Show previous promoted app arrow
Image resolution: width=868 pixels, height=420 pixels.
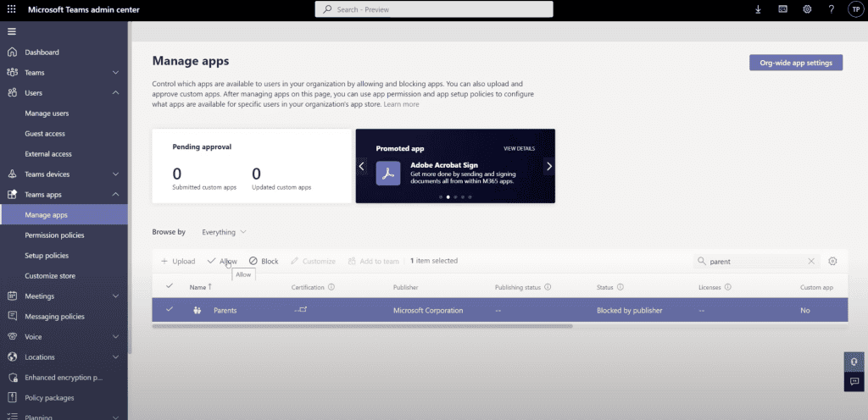(361, 165)
